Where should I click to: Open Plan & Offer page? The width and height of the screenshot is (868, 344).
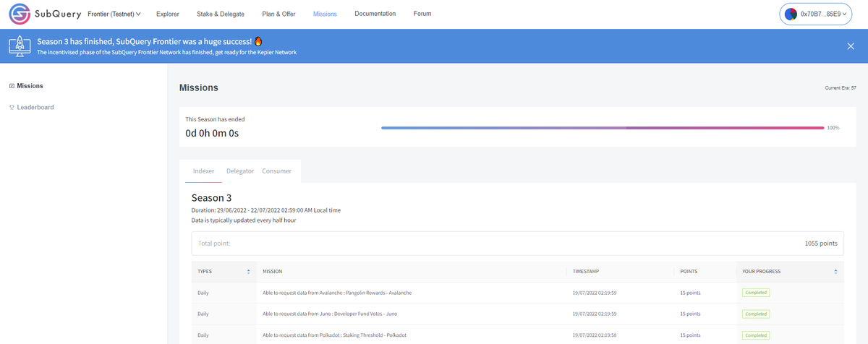click(279, 14)
